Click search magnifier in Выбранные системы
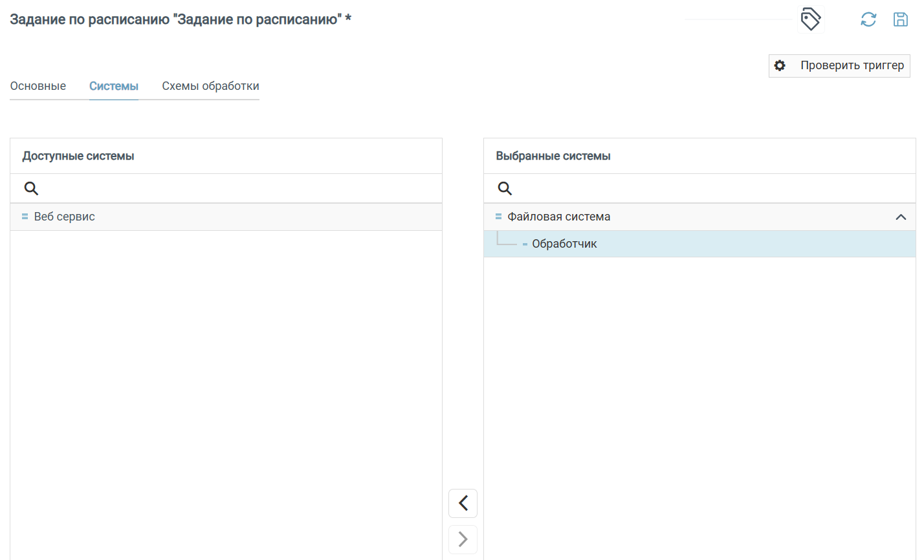This screenshot has height=560, width=924. pyautogui.click(x=505, y=188)
